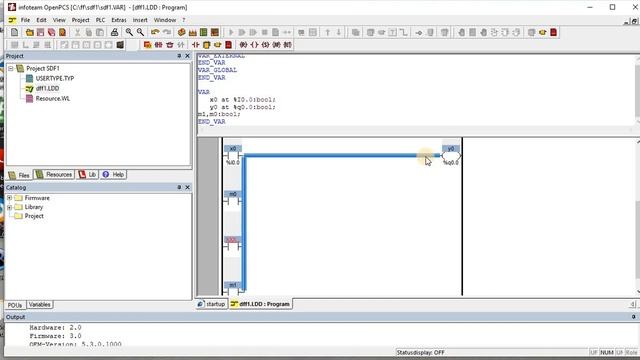Image resolution: width=640 pixels, height=360 pixels.
Task: Select the Project folder in Catalog
Action: point(34,216)
